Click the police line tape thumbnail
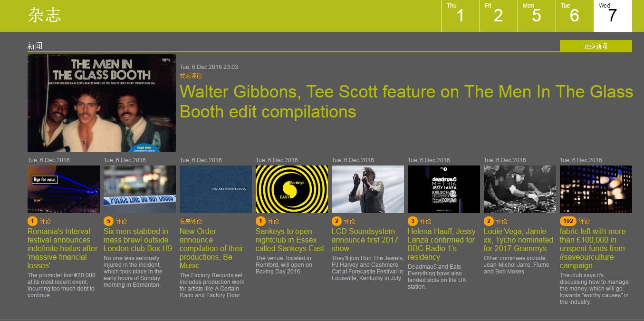This screenshot has width=644, height=321. click(x=139, y=189)
